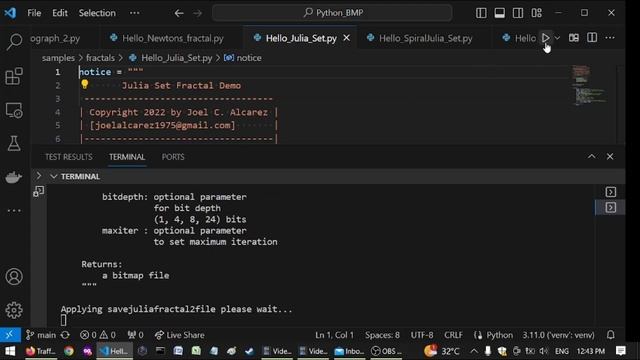Collapse the TERMINAL section header
The height and width of the screenshot is (360, 640).
click(53, 176)
